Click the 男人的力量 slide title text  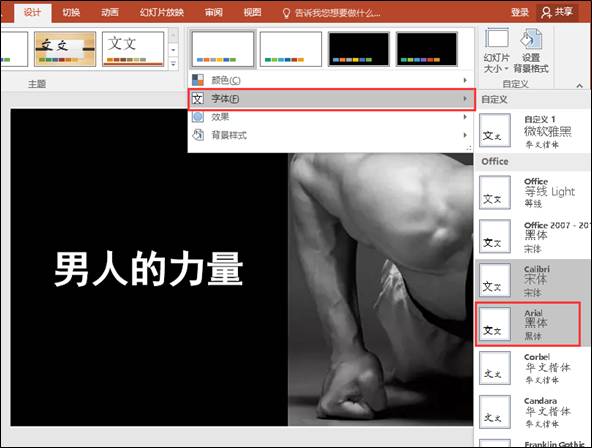(x=148, y=268)
